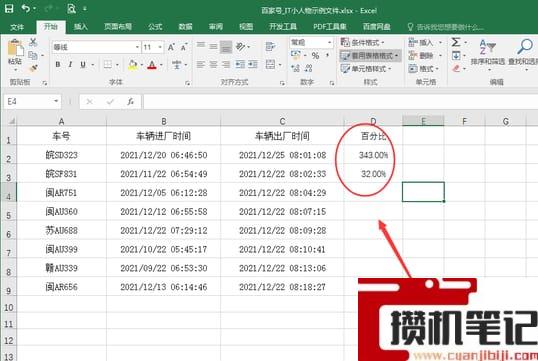Open the File tab
The width and height of the screenshot is (538, 361).
pyautogui.click(x=17, y=27)
